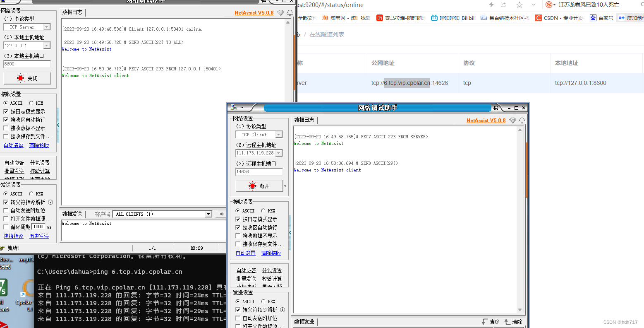Open the 哔哩哔哩_Bilibili bookmark
This screenshot has width=644, height=328.
[x=453, y=18]
